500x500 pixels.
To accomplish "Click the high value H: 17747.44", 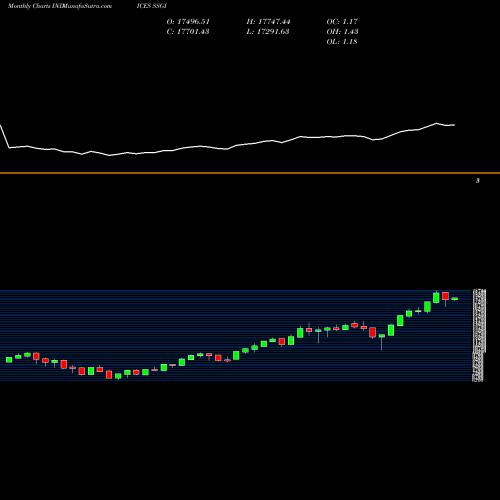I will pyautogui.click(x=268, y=22).
